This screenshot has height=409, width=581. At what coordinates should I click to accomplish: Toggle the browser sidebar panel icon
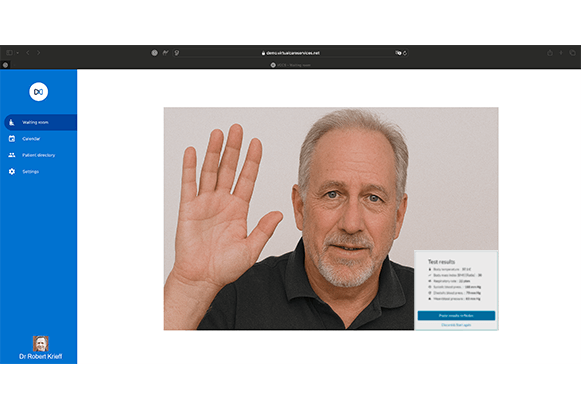point(10,53)
